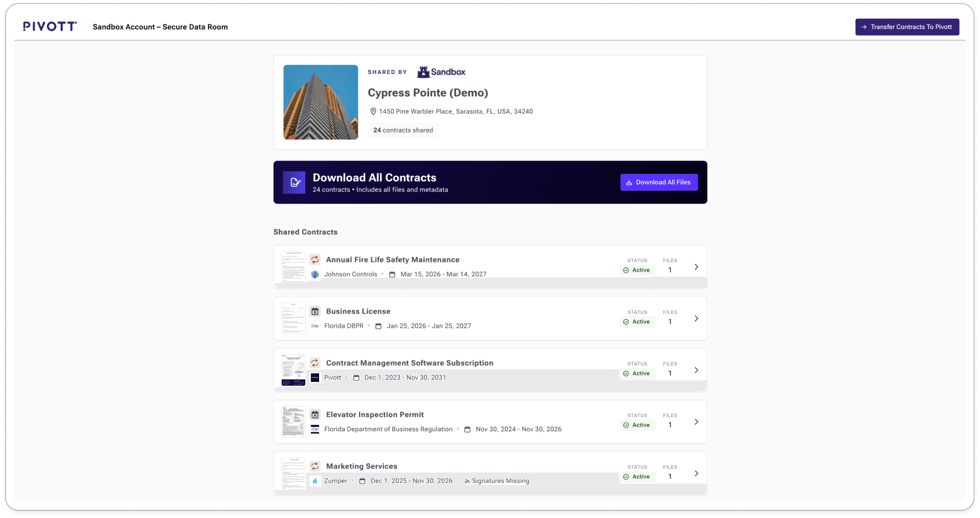Click recurring icon beside Contract Management Software Subscription
Screen dimensions: 980x518
click(315, 363)
